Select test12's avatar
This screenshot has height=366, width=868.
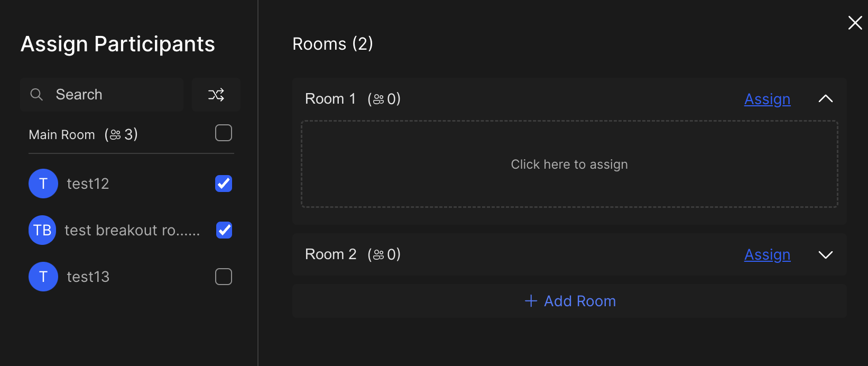coord(43,184)
